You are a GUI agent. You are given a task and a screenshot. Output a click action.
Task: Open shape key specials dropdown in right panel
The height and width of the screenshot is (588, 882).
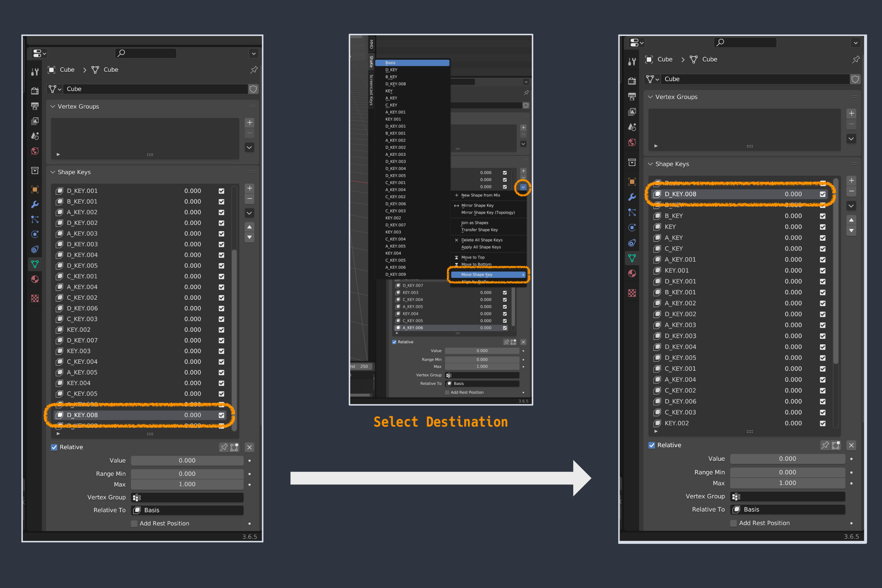coord(851,206)
